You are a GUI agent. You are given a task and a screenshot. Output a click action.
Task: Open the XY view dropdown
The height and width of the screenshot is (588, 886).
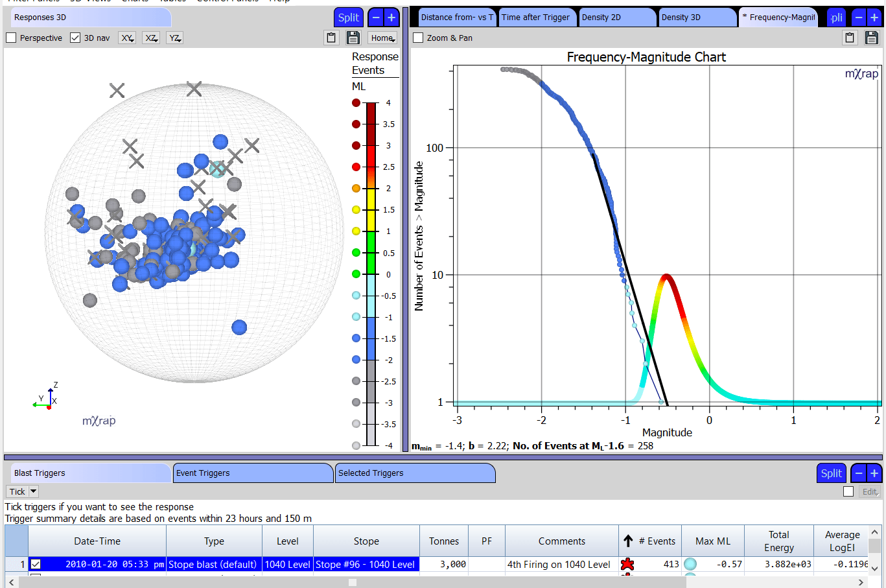coord(127,38)
